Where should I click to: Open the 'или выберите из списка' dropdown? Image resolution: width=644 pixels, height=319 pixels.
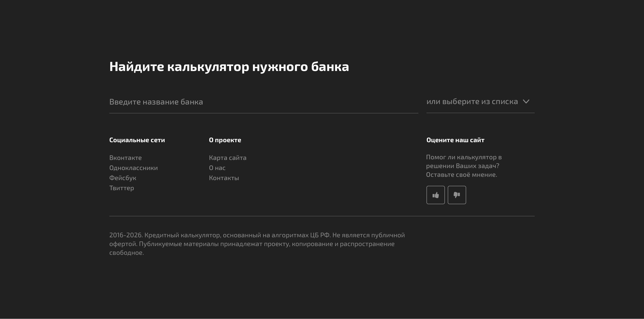(480, 101)
